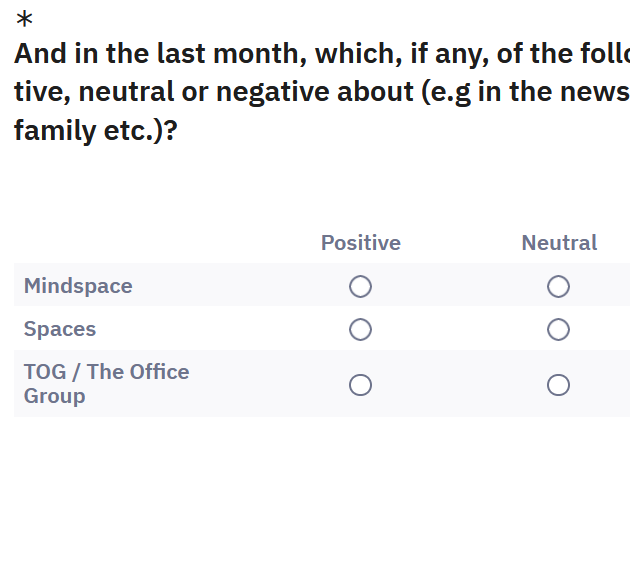Choose Positive for Spaces
Screen dimensions: 630x561
tap(360, 330)
